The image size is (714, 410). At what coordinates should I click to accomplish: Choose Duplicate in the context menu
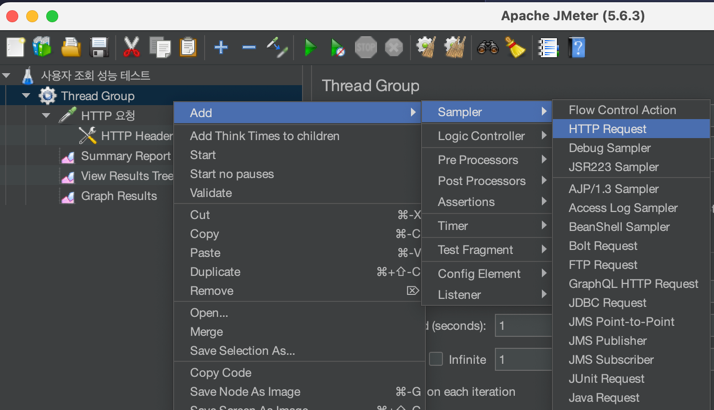click(215, 272)
